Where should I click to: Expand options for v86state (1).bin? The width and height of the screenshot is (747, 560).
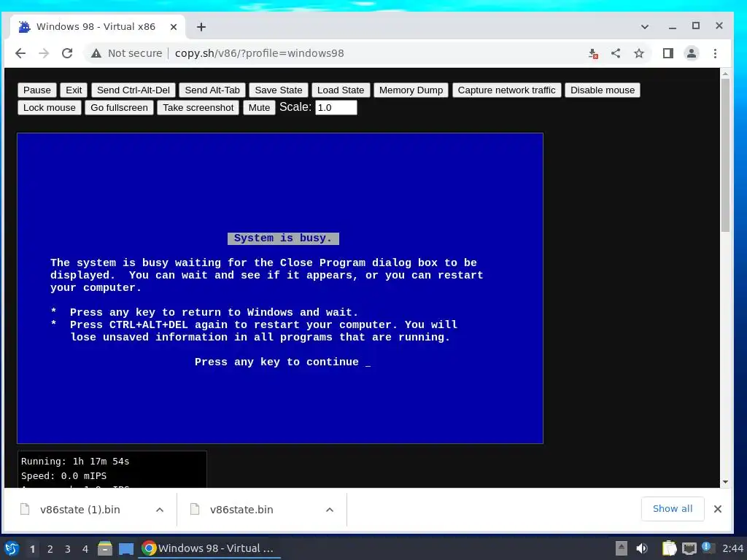[x=160, y=510]
